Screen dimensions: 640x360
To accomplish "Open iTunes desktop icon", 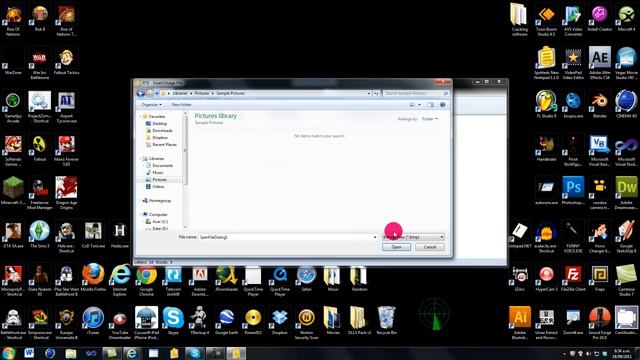I will coord(93,321).
